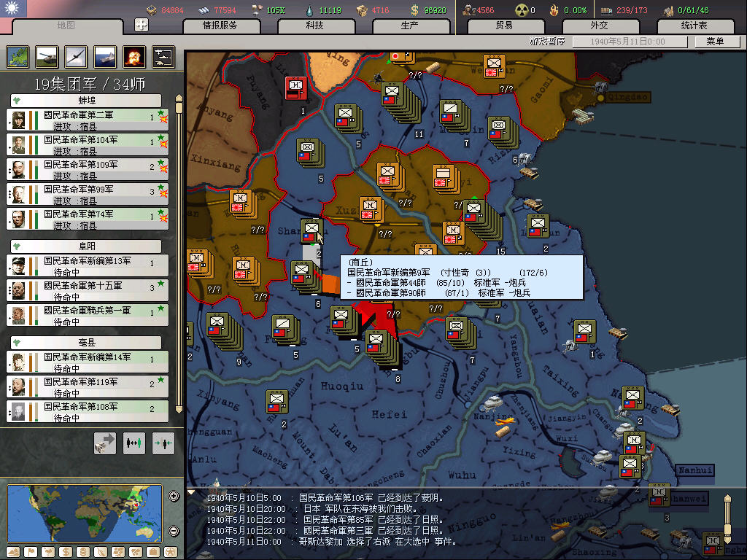Collapse the 亳县 province group header

(x=86, y=343)
